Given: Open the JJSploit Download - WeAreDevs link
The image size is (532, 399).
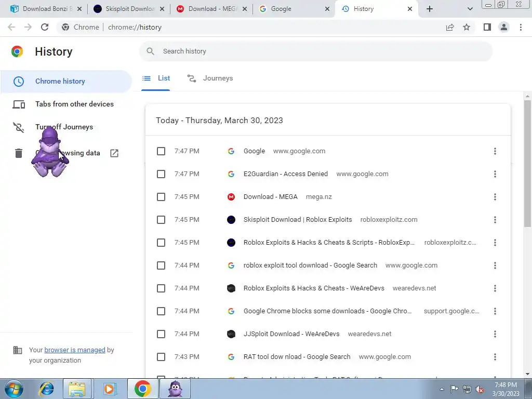Looking at the screenshot, I should tap(291, 334).
